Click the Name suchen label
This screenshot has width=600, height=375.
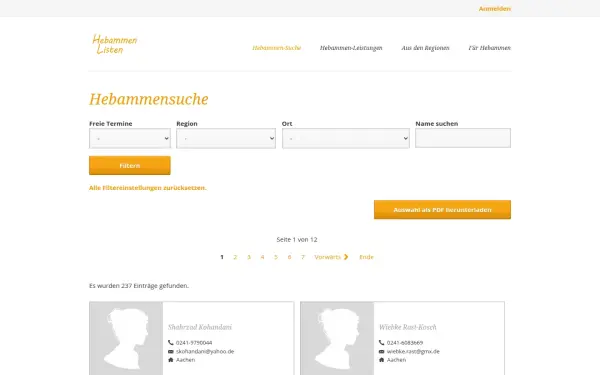coord(437,124)
